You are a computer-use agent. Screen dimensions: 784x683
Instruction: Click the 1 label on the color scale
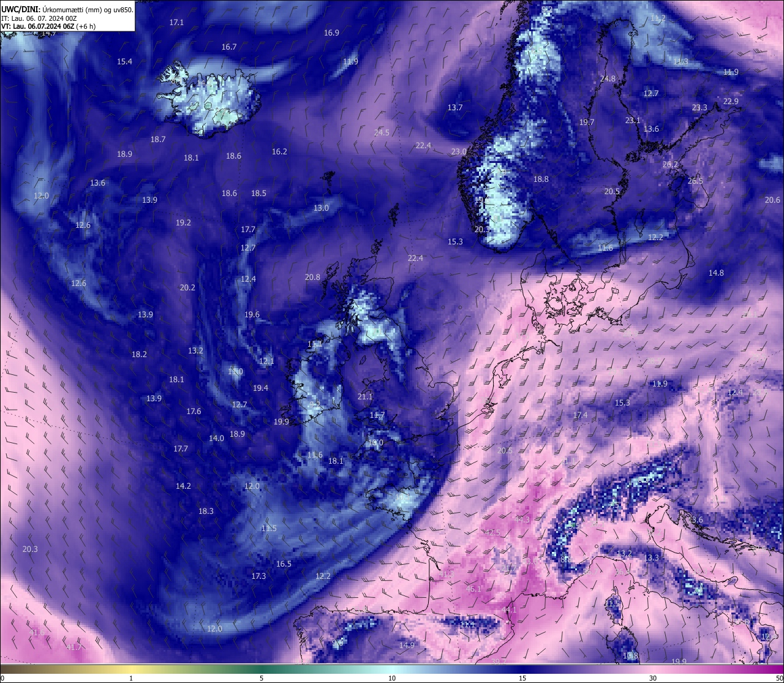[x=131, y=678]
